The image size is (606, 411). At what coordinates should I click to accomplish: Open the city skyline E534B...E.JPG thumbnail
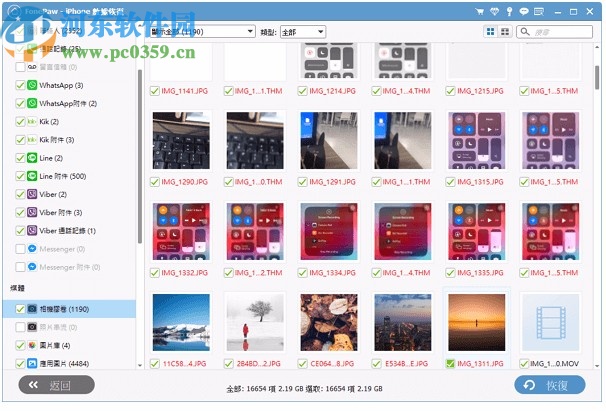pos(403,322)
